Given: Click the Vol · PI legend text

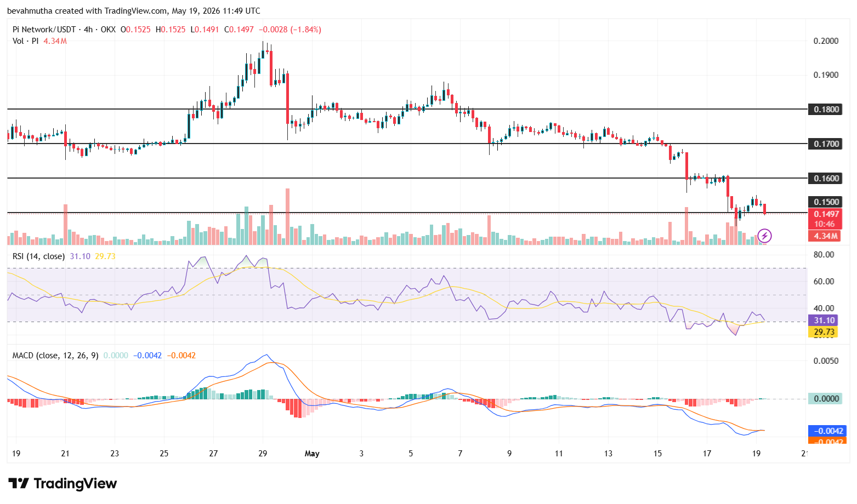Looking at the screenshot, I should click(x=26, y=41).
